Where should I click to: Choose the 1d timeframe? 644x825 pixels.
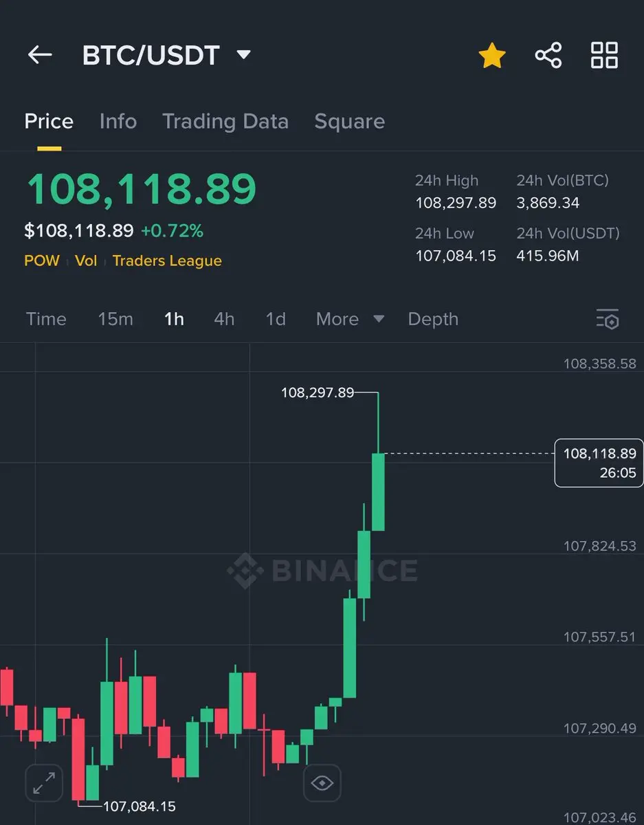pos(276,319)
